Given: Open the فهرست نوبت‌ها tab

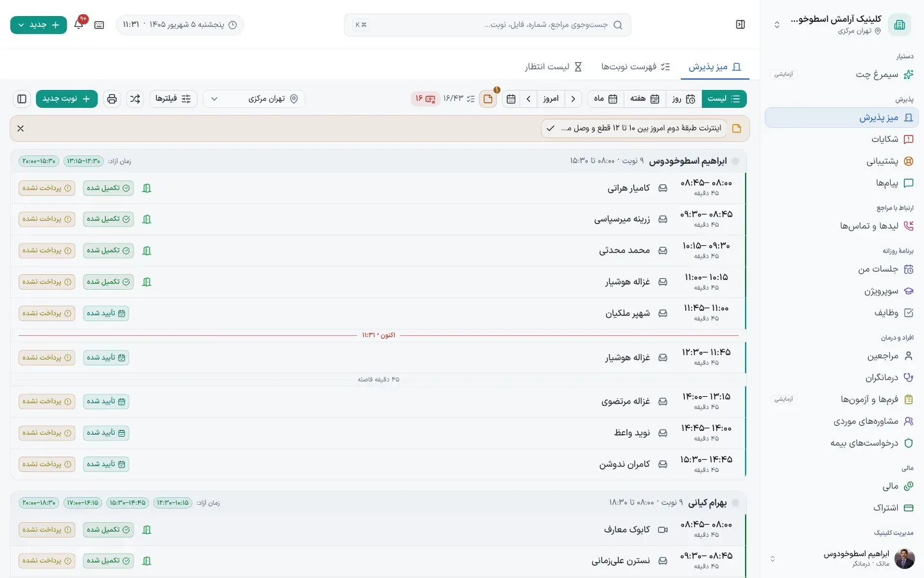Looking at the screenshot, I should tap(635, 67).
